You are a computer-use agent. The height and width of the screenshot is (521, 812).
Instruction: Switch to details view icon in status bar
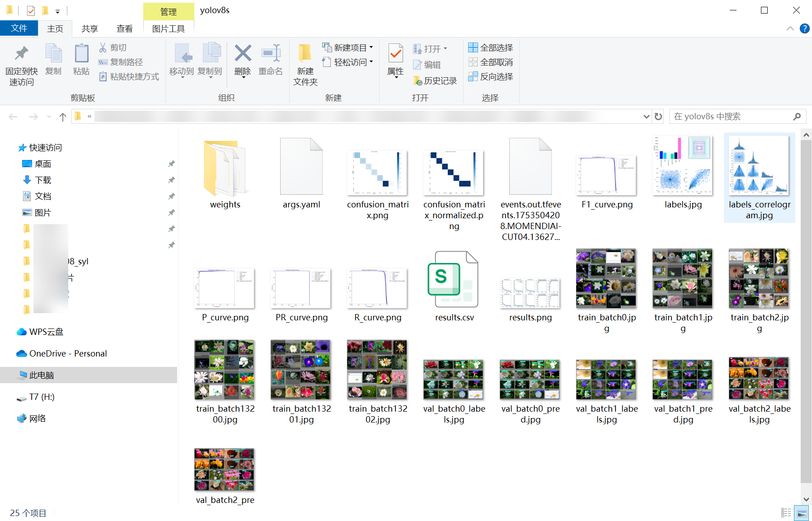786,513
